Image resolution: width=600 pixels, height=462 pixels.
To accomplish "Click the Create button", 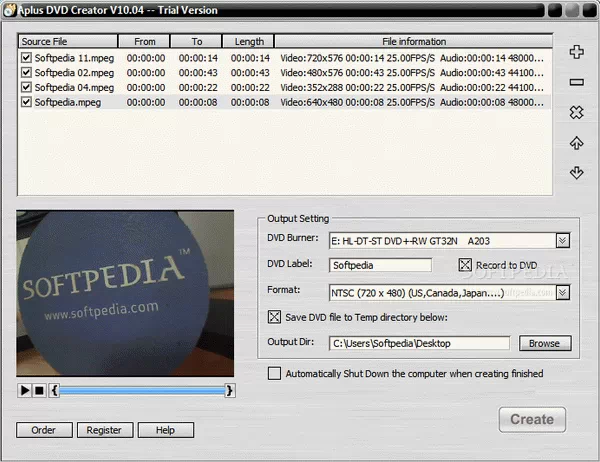I will click(x=532, y=420).
